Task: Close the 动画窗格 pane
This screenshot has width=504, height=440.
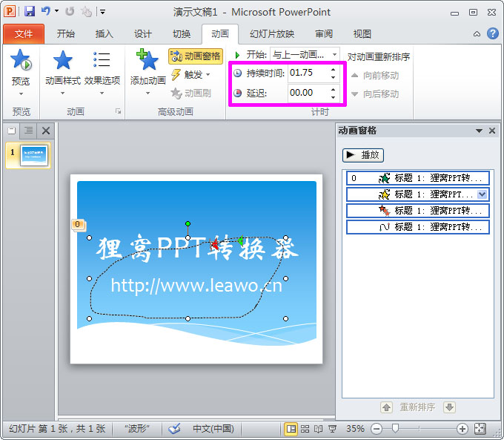Action: [492, 131]
